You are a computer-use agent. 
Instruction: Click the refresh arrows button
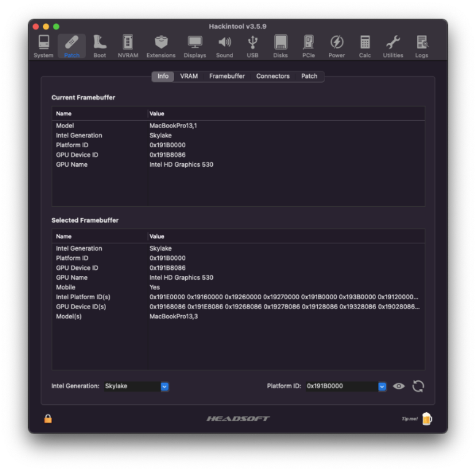(418, 386)
